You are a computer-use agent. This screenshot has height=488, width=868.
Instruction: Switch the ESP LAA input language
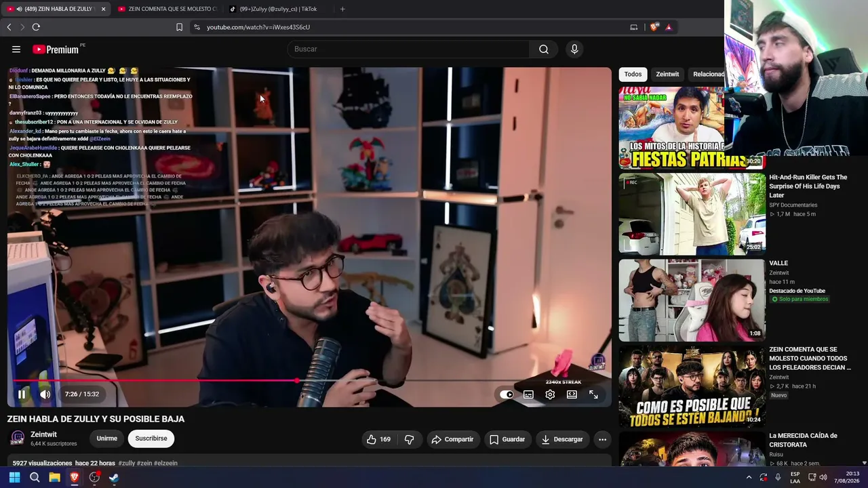pyautogui.click(x=795, y=477)
